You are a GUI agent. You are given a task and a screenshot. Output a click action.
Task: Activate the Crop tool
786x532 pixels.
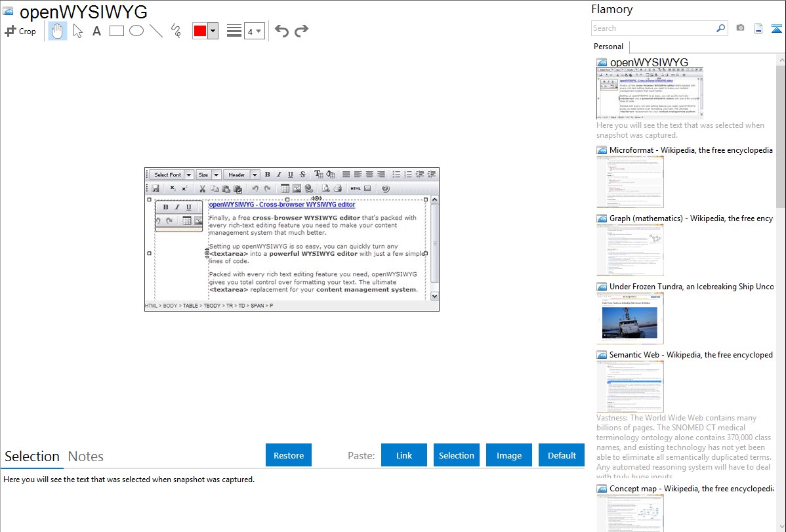(20, 31)
